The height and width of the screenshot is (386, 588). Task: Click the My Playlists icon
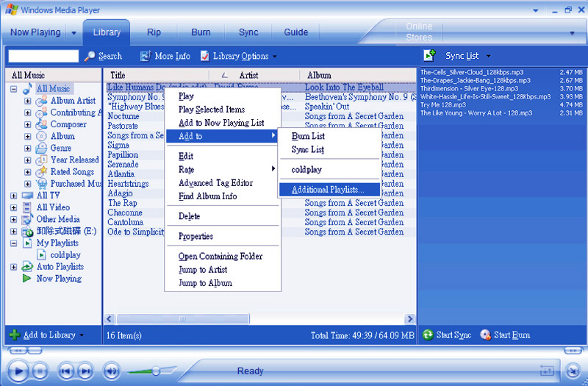[27, 243]
